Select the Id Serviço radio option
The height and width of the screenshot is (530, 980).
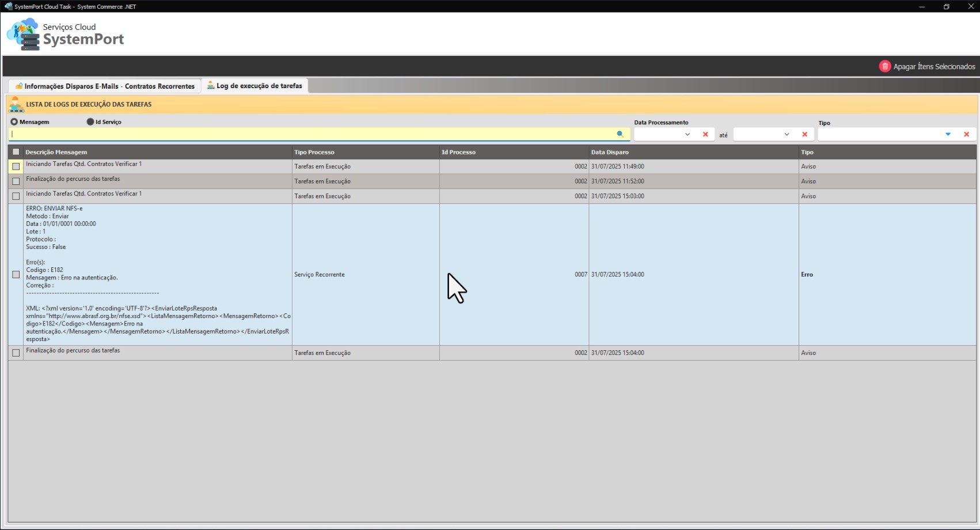pos(90,122)
